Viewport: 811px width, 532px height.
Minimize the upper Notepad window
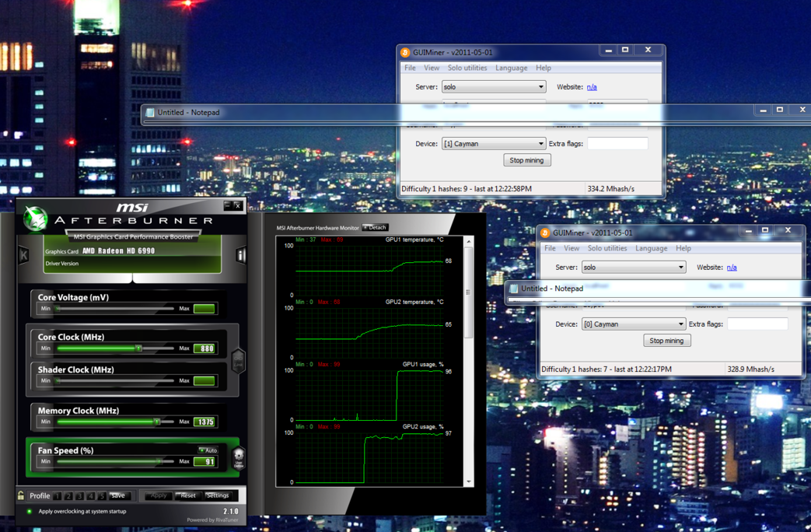click(763, 110)
